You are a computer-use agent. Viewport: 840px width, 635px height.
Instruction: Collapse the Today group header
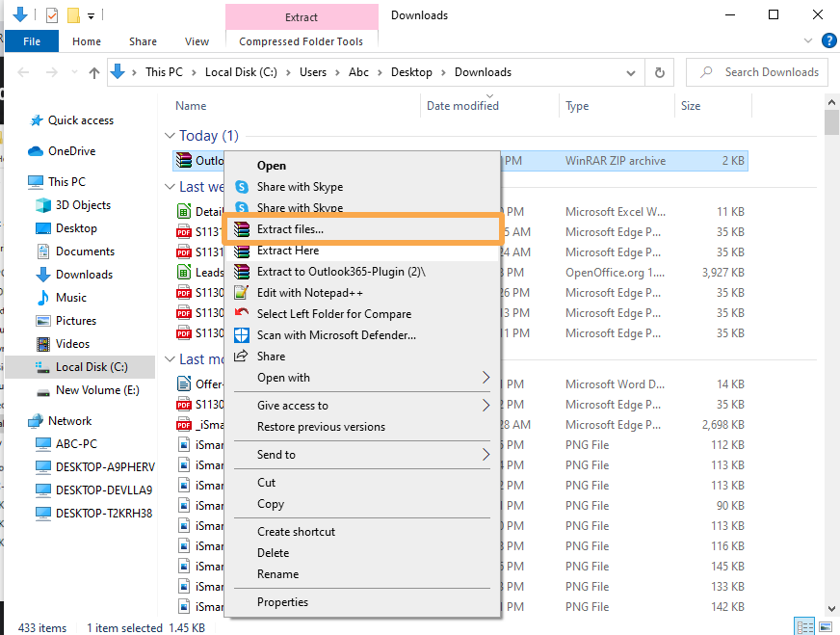tap(171, 135)
